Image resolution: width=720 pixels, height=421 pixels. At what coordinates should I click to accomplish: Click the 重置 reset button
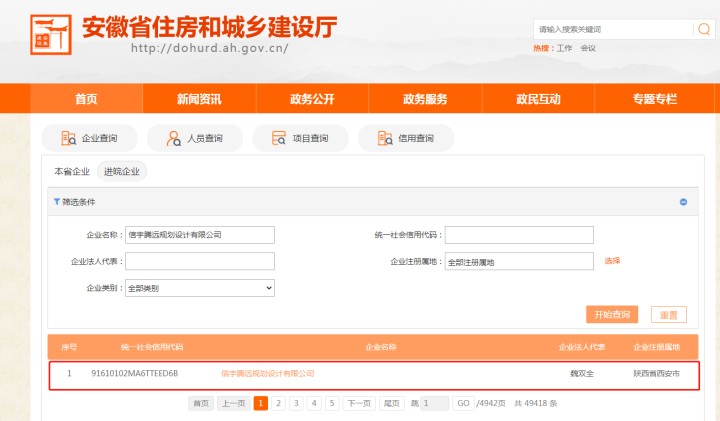[669, 314]
